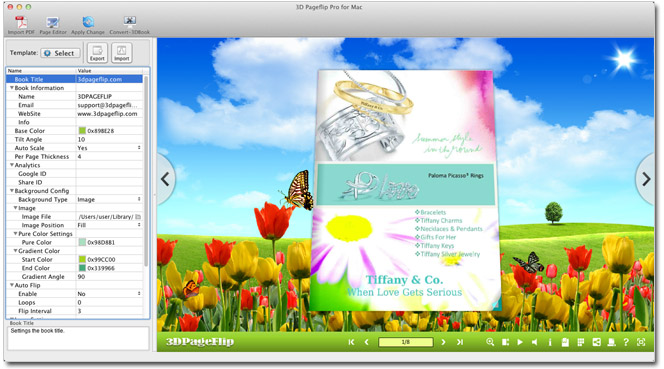
Task: Click the Start Color swatch
Action: point(82,259)
